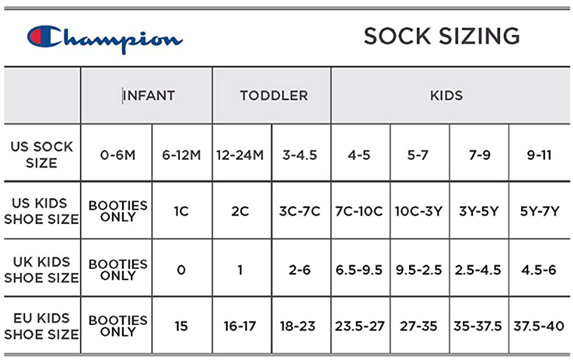Click the 16-17 EU shoe size cell

point(240,326)
